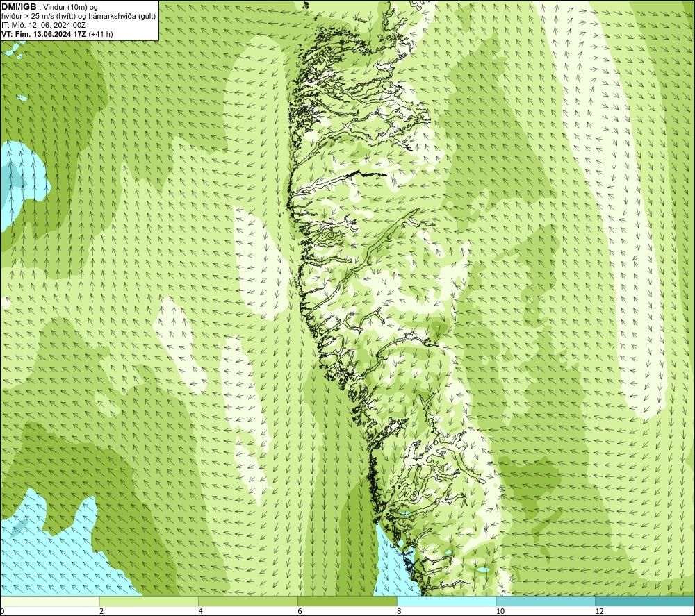Click the '8' scale label
This screenshot has height=616, width=695.
400,611
